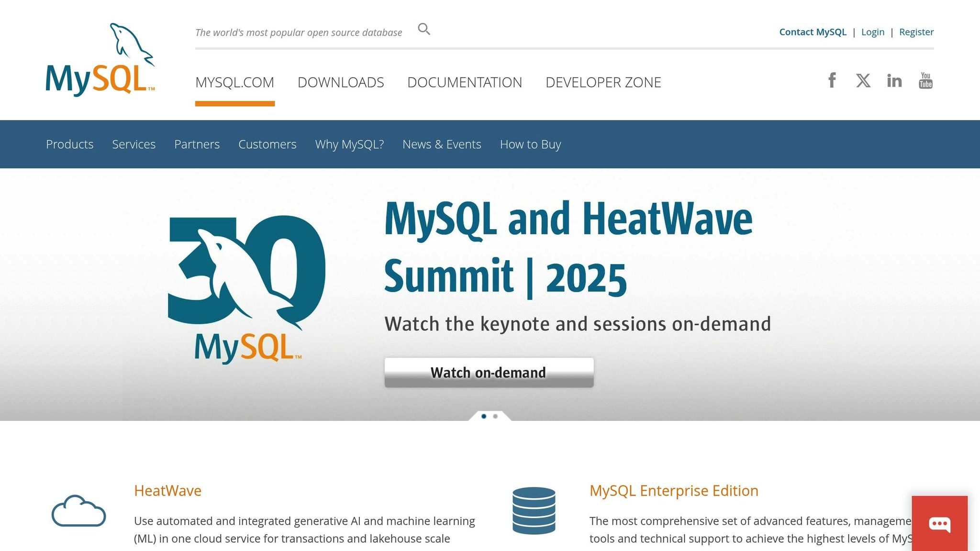Open the red chat bubble widget
The height and width of the screenshot is (551, 980).
[x=940, y=523]
